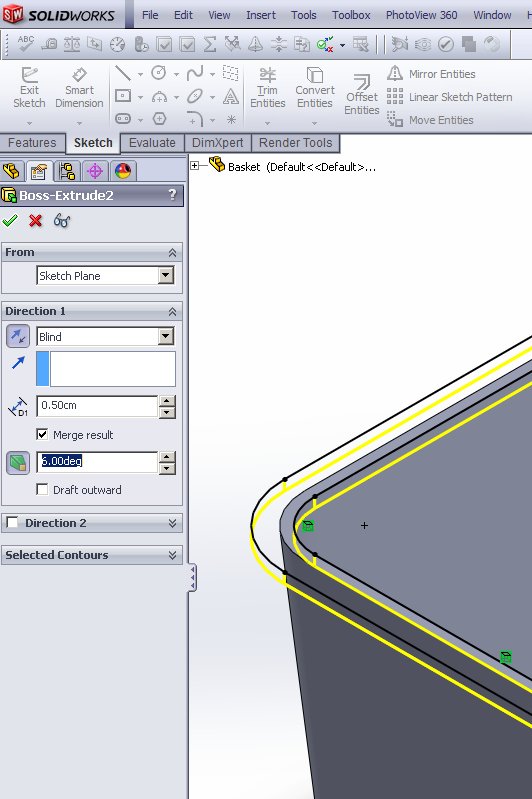Click the Trim Entities tool

(x=268, y=88)
